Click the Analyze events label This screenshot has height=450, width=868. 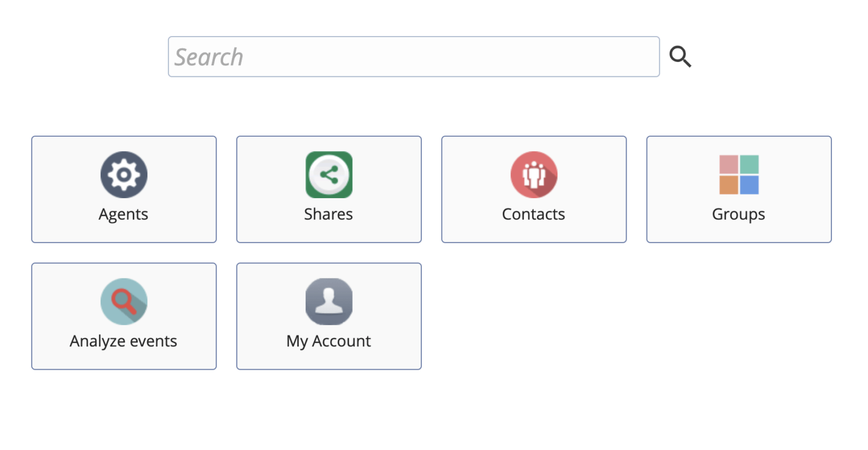pos(123,342)
